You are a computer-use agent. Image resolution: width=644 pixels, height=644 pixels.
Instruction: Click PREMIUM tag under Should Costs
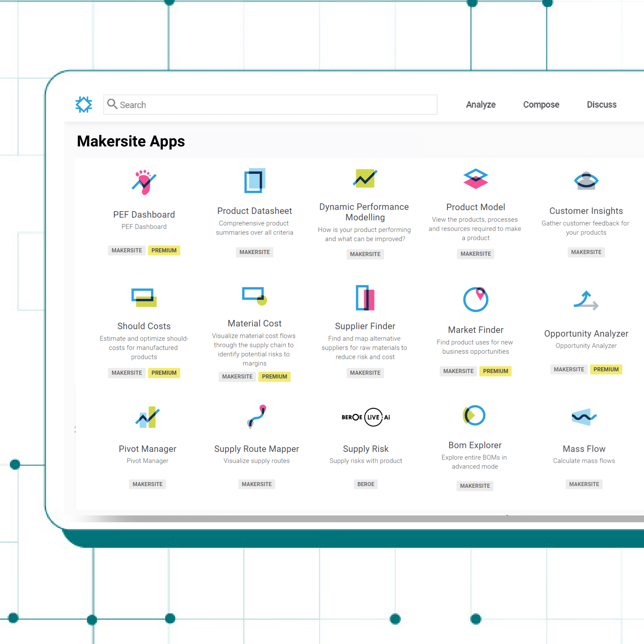pyautogui.click(x=164, y=373)
